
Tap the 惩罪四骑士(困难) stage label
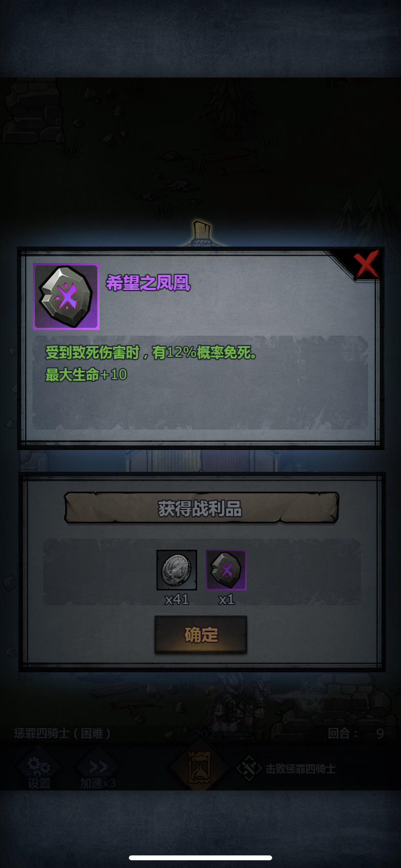click(62, 733)
